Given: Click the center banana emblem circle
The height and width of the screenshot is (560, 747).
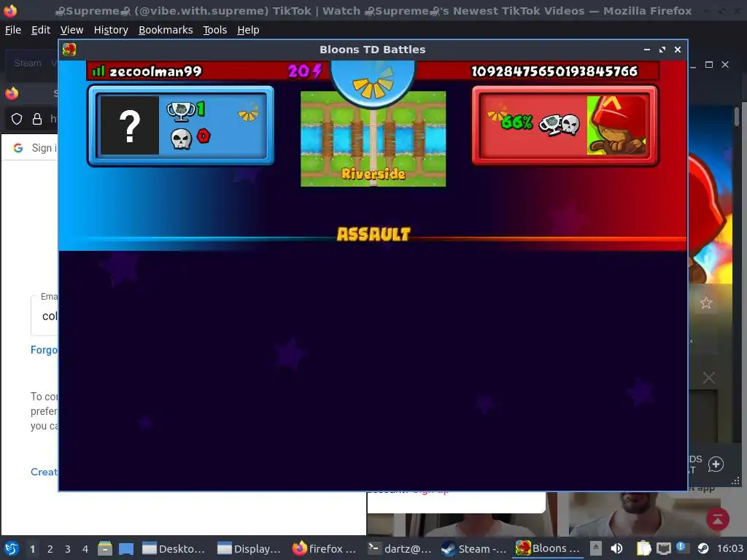Looking at the screenshot, I should pos(373,83).
